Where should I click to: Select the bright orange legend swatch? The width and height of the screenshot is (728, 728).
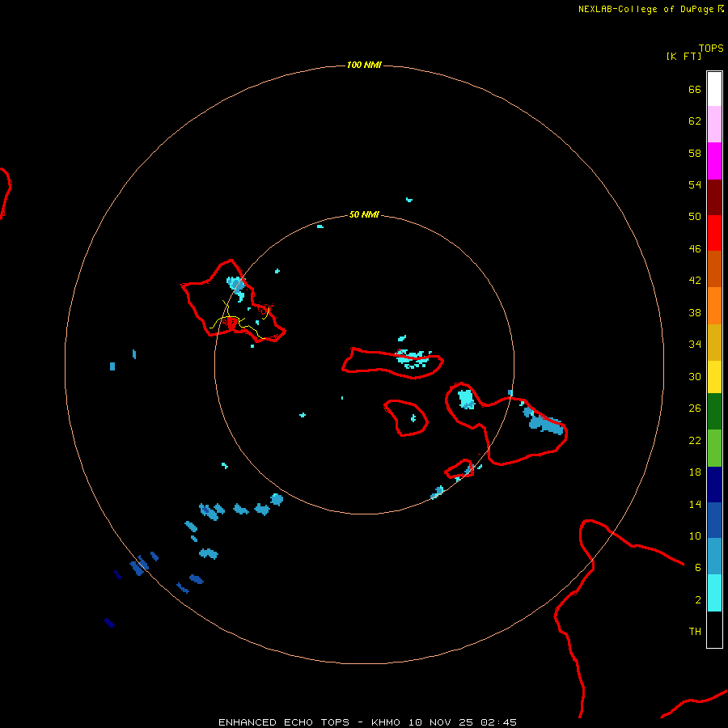[714, 306]
